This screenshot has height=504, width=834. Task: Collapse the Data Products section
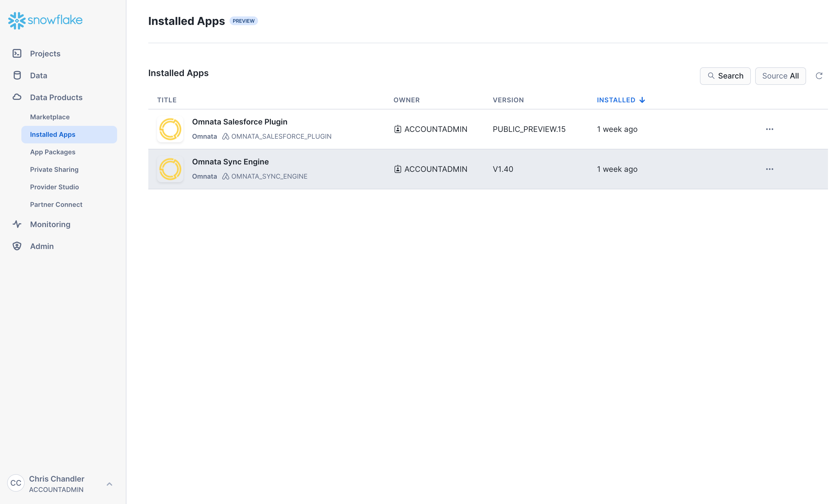coord(56,97)
